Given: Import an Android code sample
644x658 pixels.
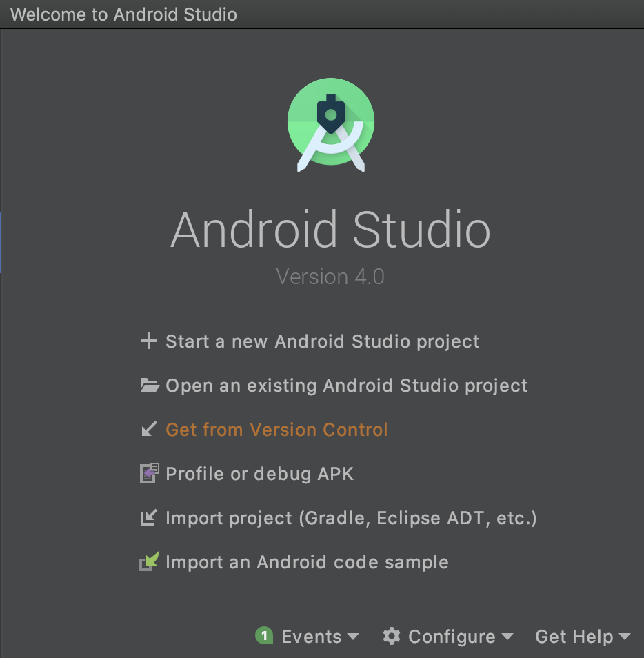Looking at the screenshot, I should pos(306,561).
